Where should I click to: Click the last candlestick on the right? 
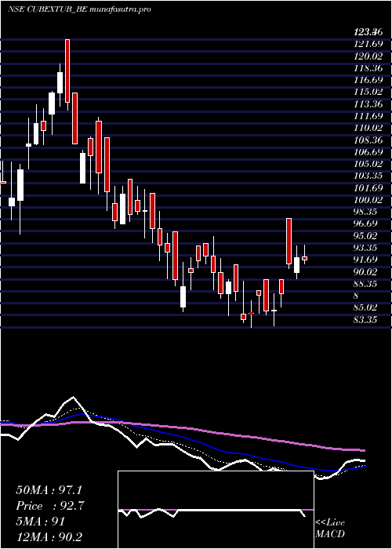point(304,258)
